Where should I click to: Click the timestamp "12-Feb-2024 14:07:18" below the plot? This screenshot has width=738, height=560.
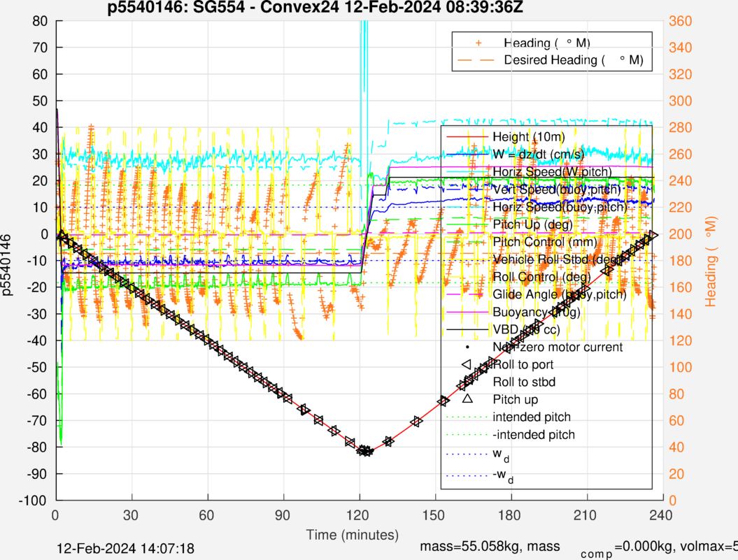pos(125,549)
